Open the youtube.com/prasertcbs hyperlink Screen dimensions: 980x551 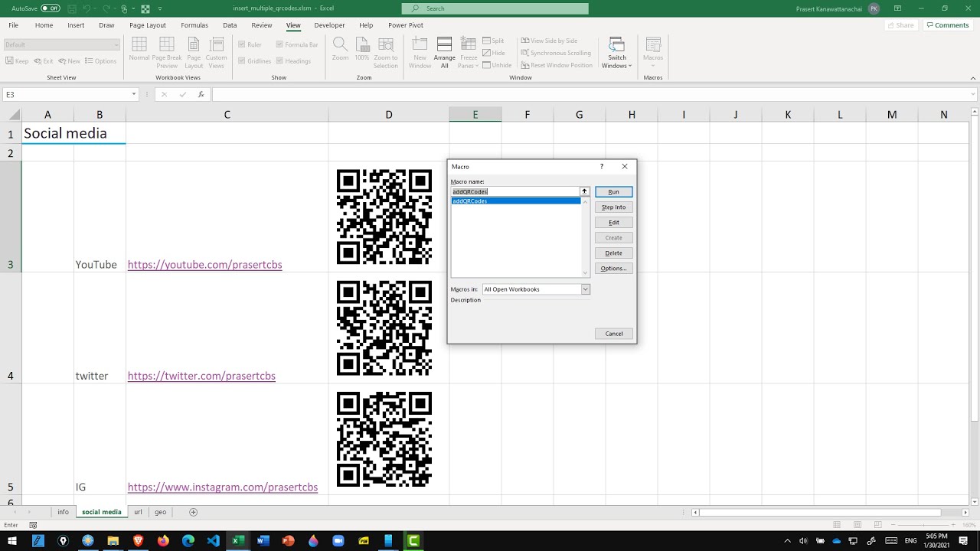(205, 265)
